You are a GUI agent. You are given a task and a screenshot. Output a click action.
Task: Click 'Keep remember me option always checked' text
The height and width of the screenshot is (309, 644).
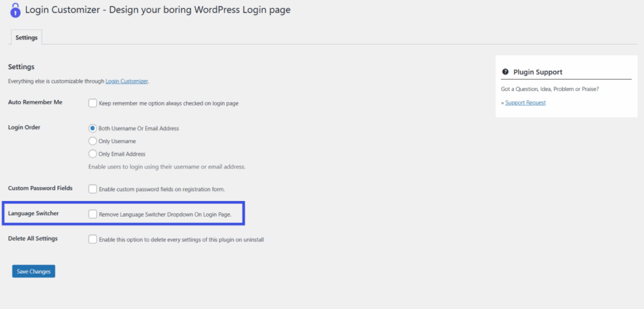[x=169, y=104]
